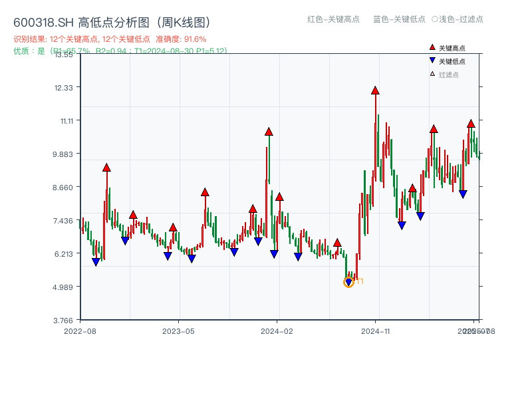Image resolution: width=532 pixels, height=399 pixels.
Task: Click the blue 关键低点 triangle icon in the legend panel
Action: click(x=431, y=59)
